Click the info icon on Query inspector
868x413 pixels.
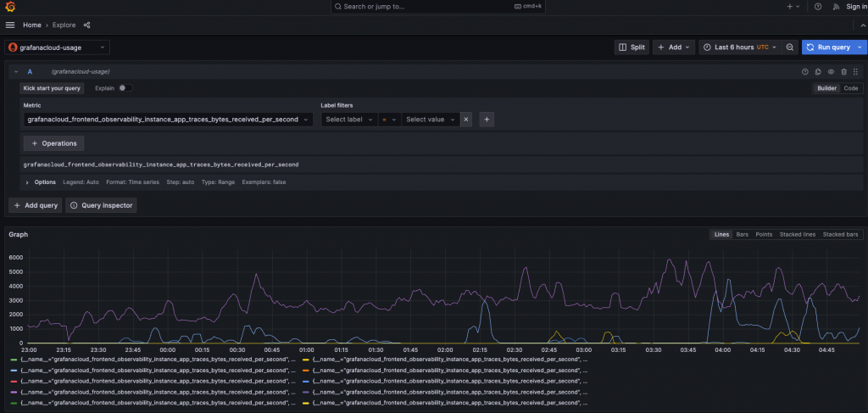74,205
